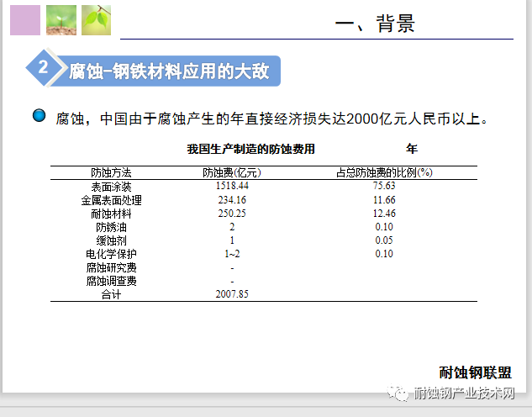Click the 耐蚀材料 row label
This screenshot has height=417, width=532.
pos(111,214)
